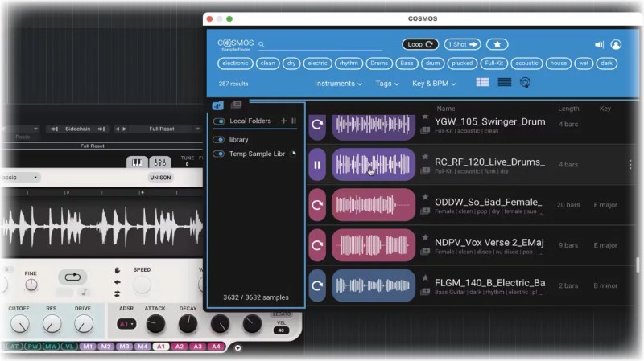
Task: Select the A4 envelope tab
Action: (x=216, y=347)
